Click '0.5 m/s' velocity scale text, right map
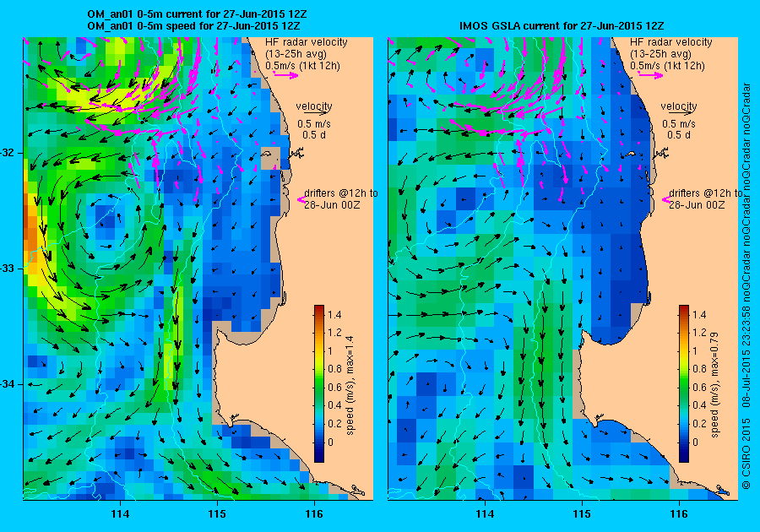This screenshot has height=532, width=760. point(679,124)
